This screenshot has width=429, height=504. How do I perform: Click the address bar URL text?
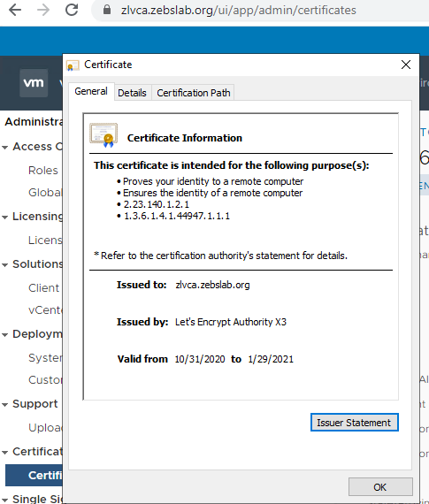(x=238, y=11)
